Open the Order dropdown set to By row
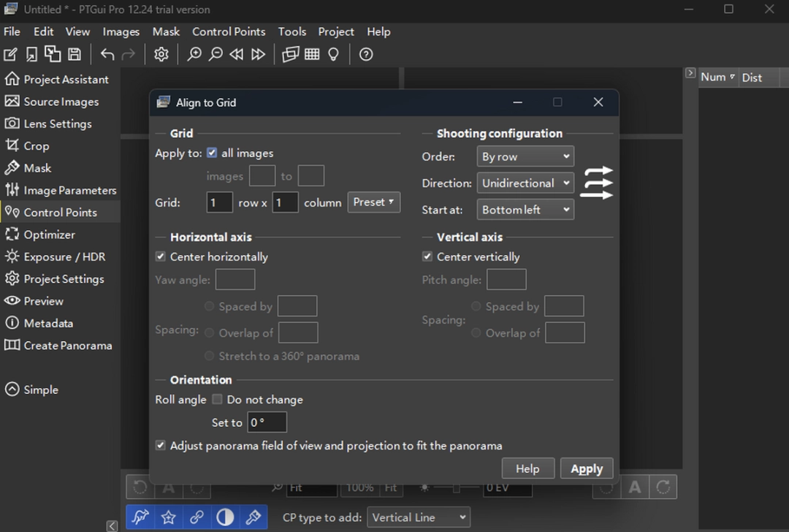Screen dimensions: 789x532 tap(525, 156)
